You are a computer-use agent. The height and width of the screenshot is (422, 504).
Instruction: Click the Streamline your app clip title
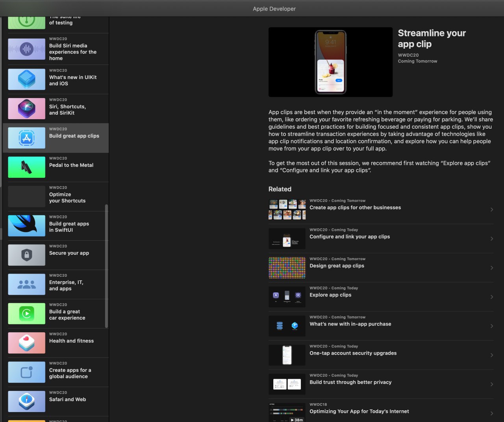coord(432,39)
